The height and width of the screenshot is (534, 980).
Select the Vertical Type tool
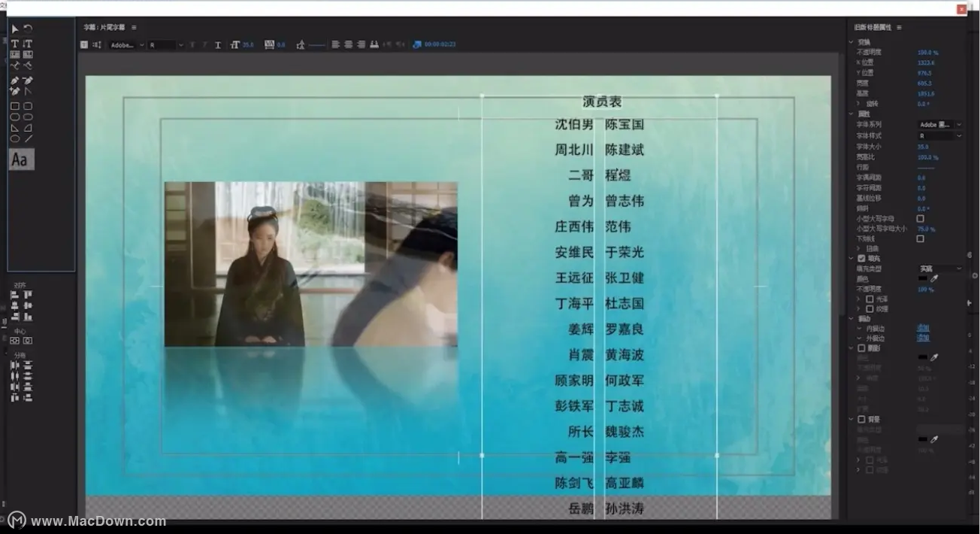[x=28, y=44]
